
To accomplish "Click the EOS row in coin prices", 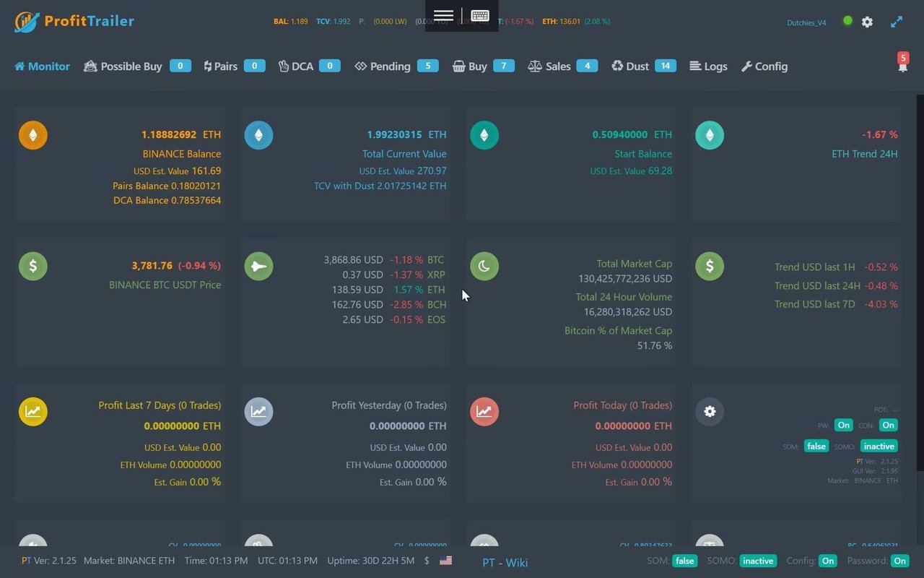I will [x=394, y=319].
